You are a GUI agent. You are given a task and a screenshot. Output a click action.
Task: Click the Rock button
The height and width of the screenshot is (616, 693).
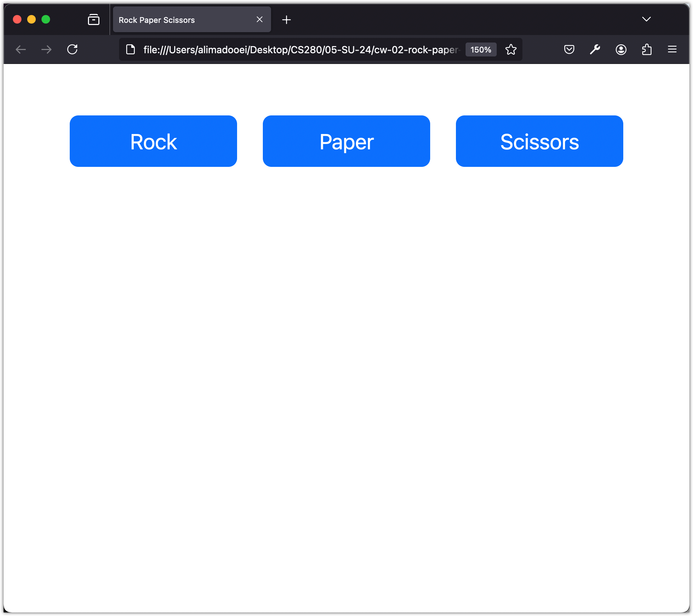(x=153, y=141)
